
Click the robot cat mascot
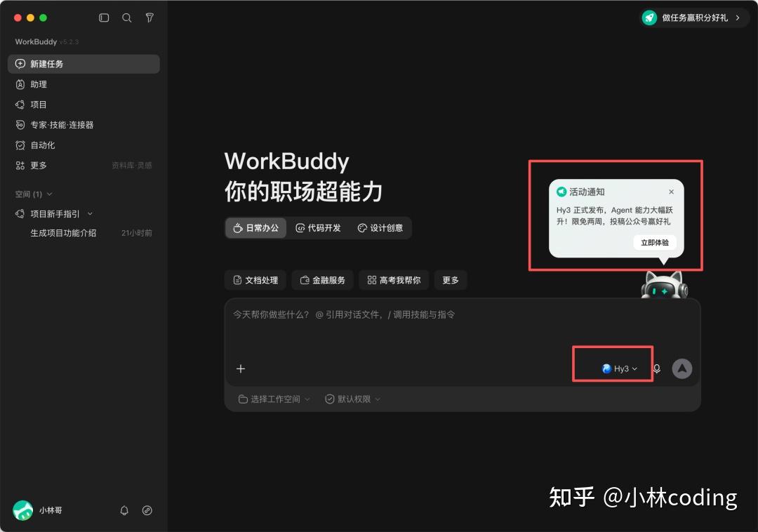(x=664, y=285)
